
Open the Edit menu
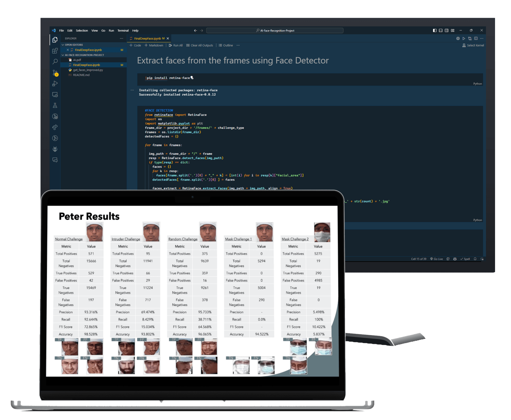coord(70,31)
